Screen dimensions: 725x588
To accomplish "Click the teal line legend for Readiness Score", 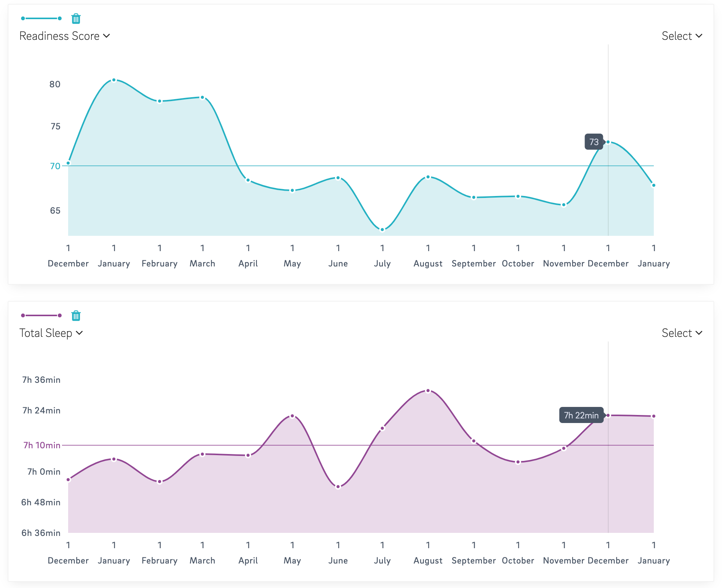I will click(41, 18).
